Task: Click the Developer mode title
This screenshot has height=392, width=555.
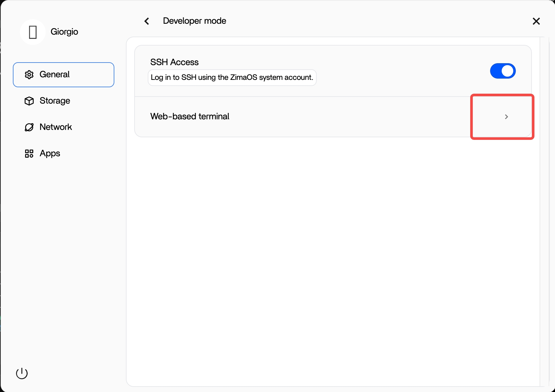Action: click(x=194, y=21)
